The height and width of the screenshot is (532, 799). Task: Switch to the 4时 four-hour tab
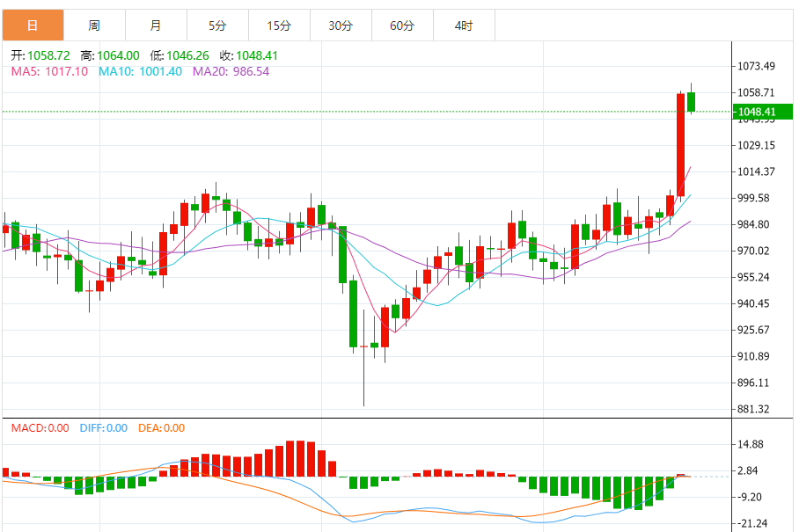pos(465,25)
